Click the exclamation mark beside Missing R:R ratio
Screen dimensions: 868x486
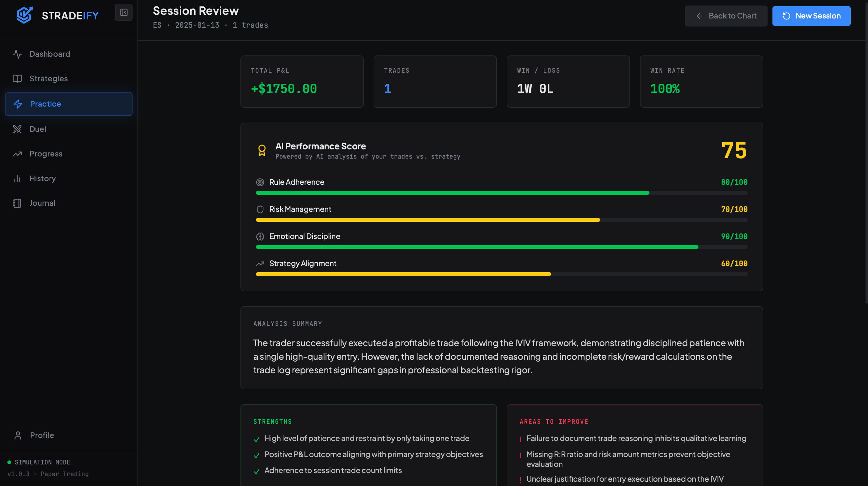pyautogui.click(x=521, y=455)
